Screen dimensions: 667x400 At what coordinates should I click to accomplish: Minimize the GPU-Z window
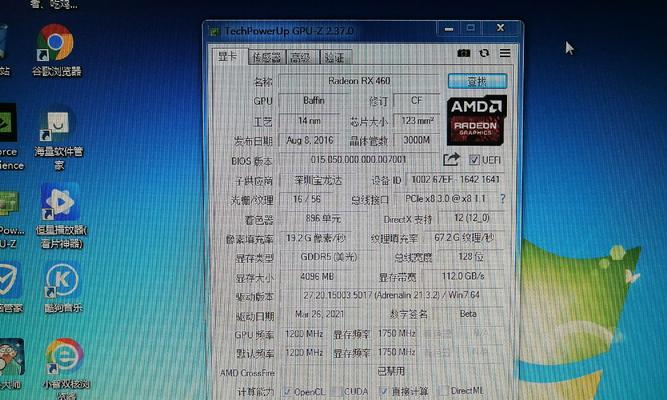449,29
